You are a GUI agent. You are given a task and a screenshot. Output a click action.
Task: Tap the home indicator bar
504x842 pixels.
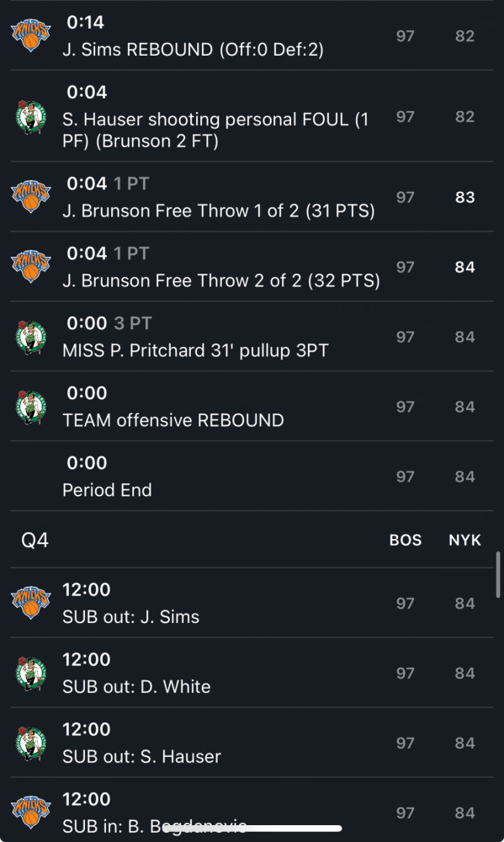pos(252,828)
